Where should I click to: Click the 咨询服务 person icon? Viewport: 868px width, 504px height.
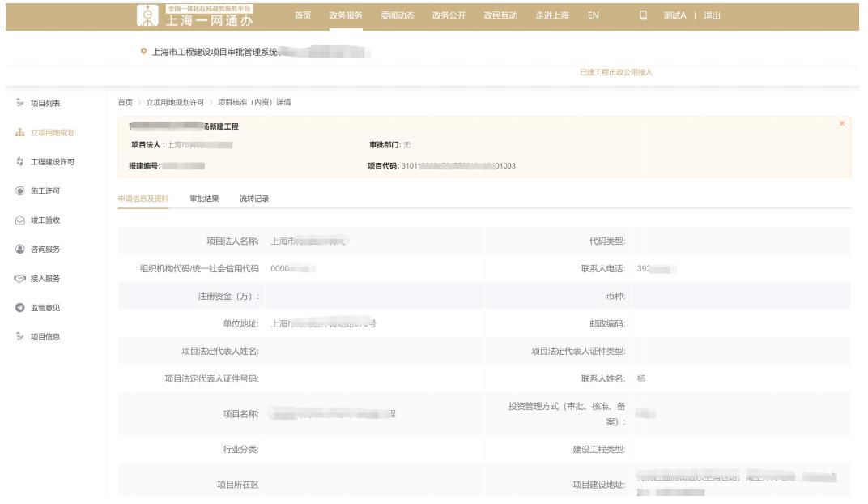point(19,250)
